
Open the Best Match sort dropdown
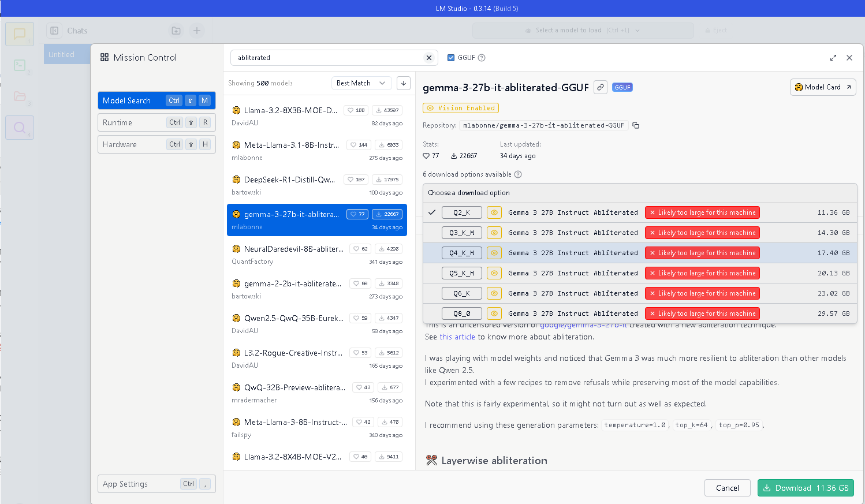(361, 83)
